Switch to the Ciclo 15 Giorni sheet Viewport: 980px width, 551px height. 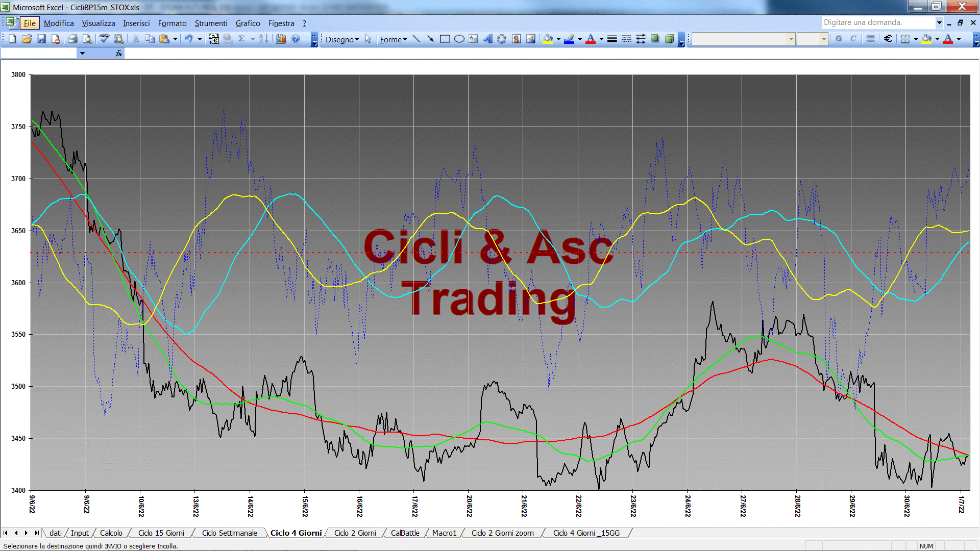(x=161, y=533)
